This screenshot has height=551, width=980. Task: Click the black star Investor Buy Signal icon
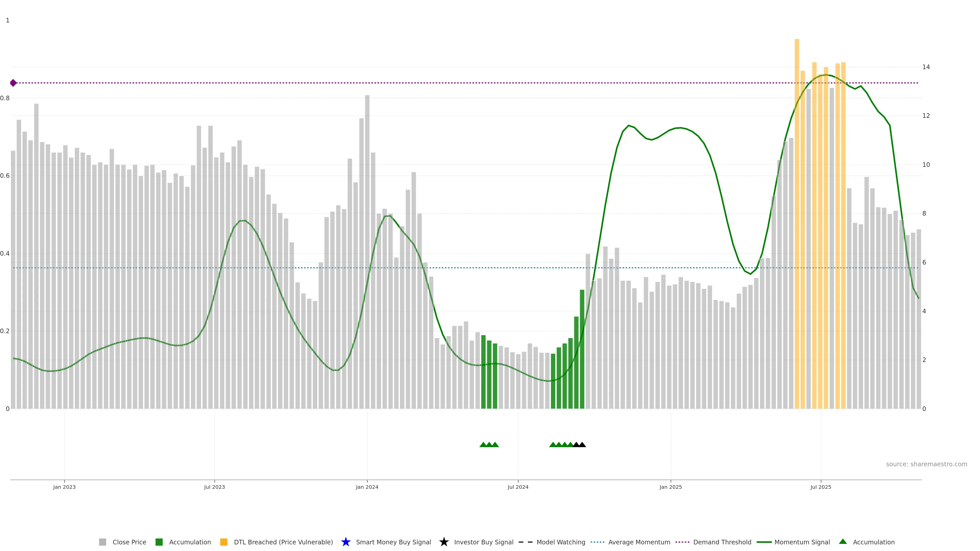[444, 542]
